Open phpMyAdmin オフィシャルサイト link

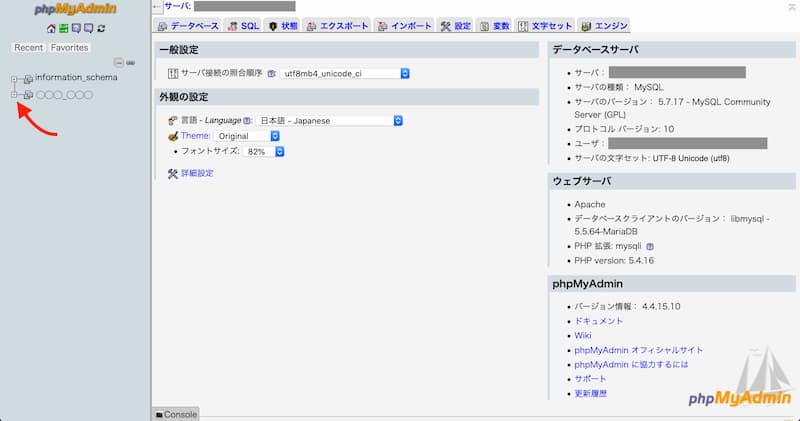tap(639, 350)
